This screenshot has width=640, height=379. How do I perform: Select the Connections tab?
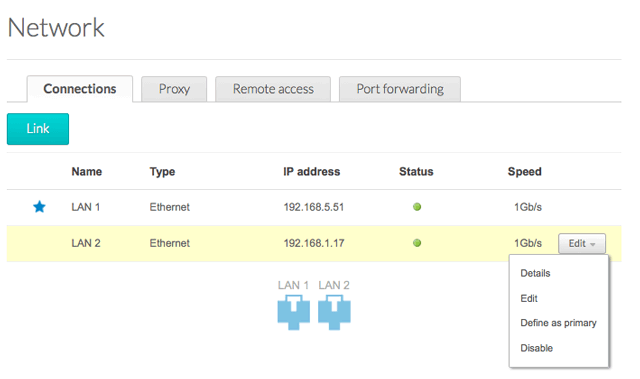80,89
